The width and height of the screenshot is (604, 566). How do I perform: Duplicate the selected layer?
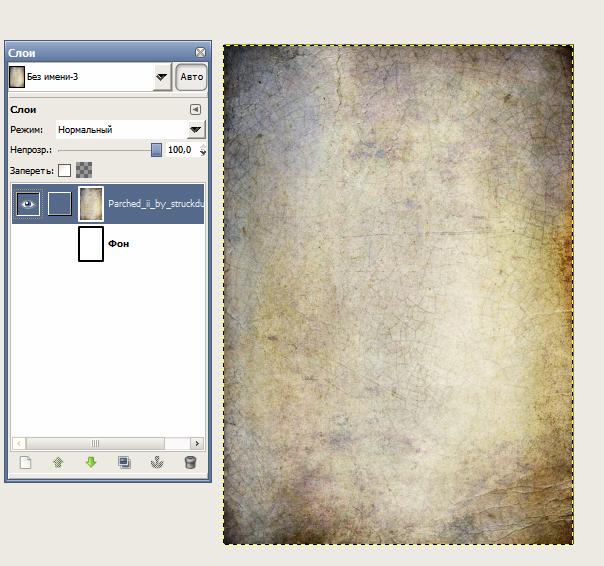pos(124,462)
